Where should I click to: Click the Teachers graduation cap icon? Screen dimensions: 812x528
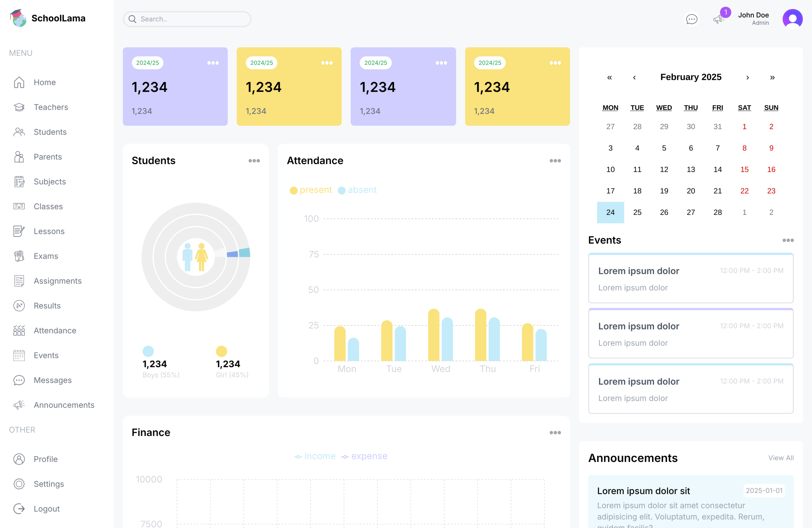[x=19, y=107]
